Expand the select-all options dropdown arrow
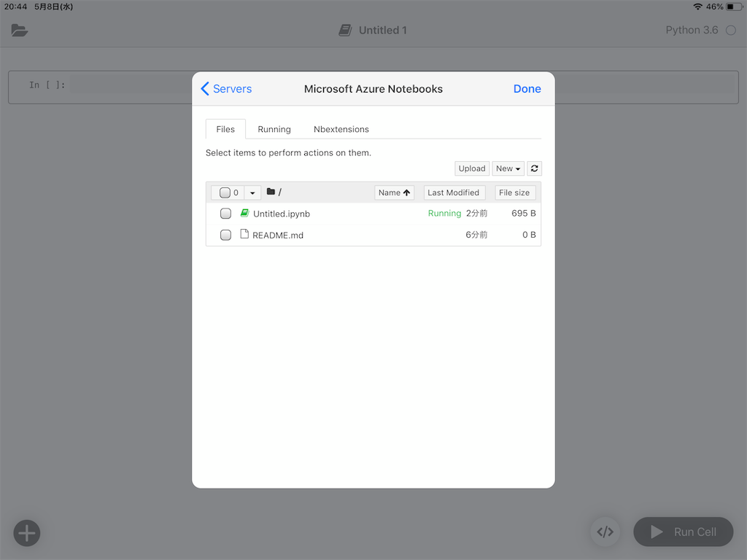 pyautogui.click(x=252, y=192)
